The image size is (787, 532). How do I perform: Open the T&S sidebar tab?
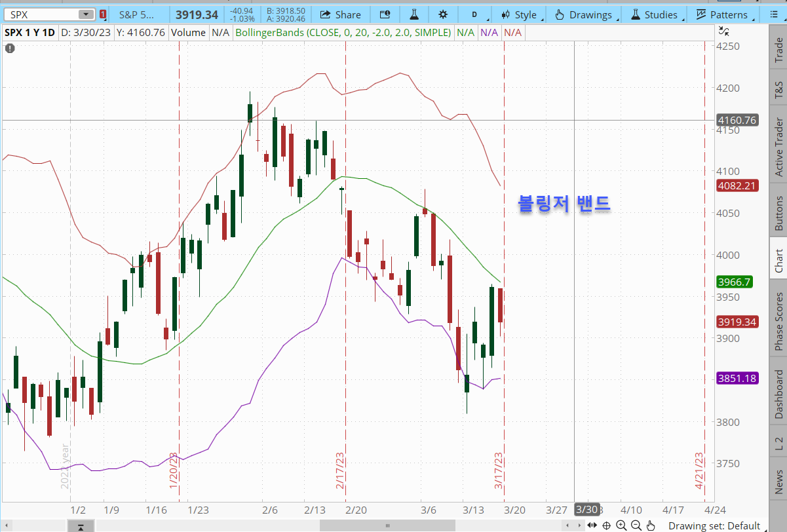click(778, 90)
